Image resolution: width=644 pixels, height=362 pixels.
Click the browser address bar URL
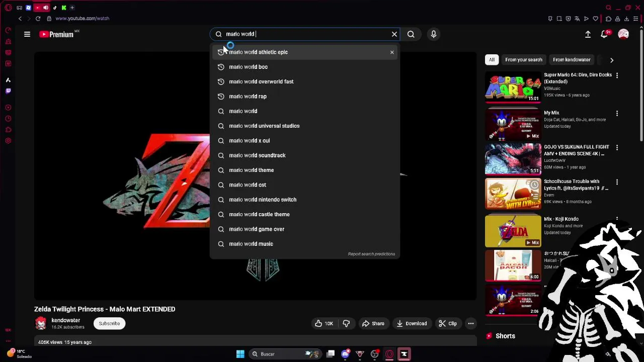coord(83,19)
